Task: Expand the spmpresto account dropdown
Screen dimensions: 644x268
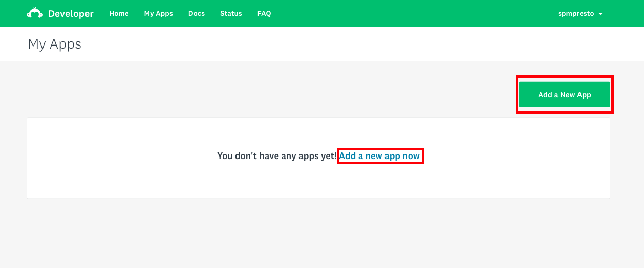Action: pyautogui.click(x=580, y=14)
